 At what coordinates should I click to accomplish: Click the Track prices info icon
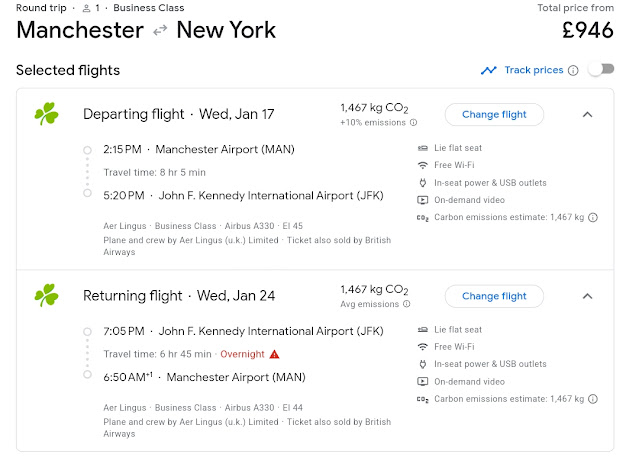573,70
